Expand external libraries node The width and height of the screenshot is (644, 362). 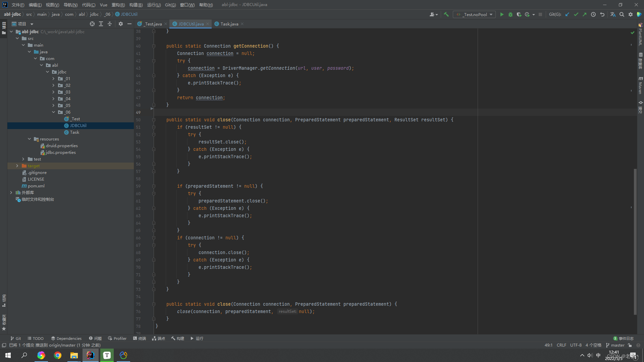tap(11, 192)
